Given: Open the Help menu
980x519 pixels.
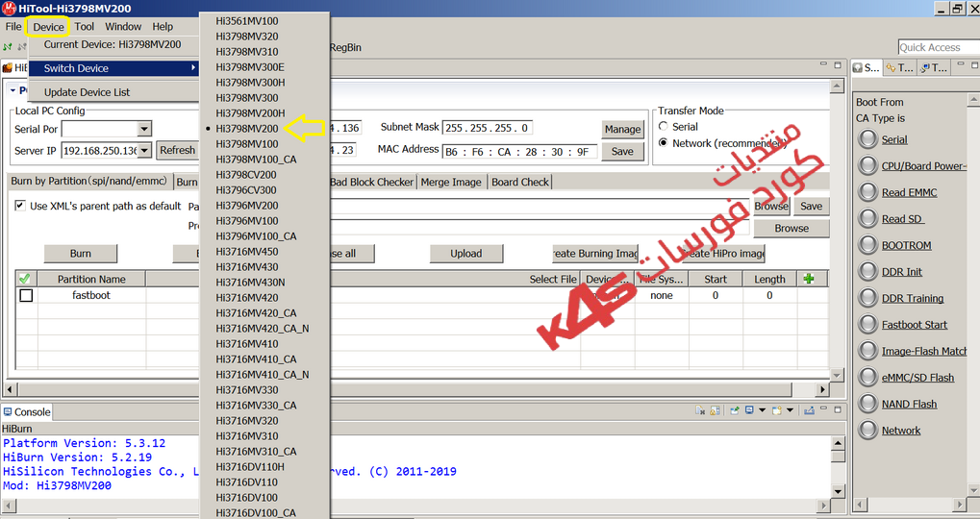Looking at the screenshot, I should [163, 26].
